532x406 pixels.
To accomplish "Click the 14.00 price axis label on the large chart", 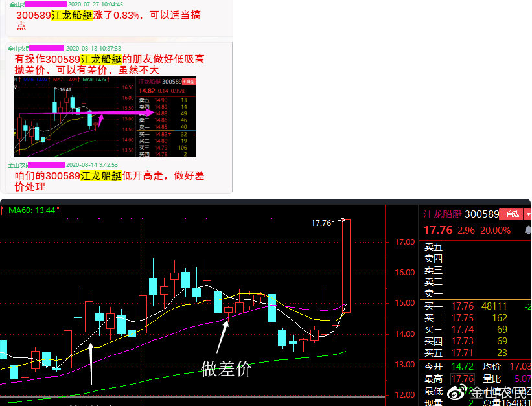I will pos(405,333).
